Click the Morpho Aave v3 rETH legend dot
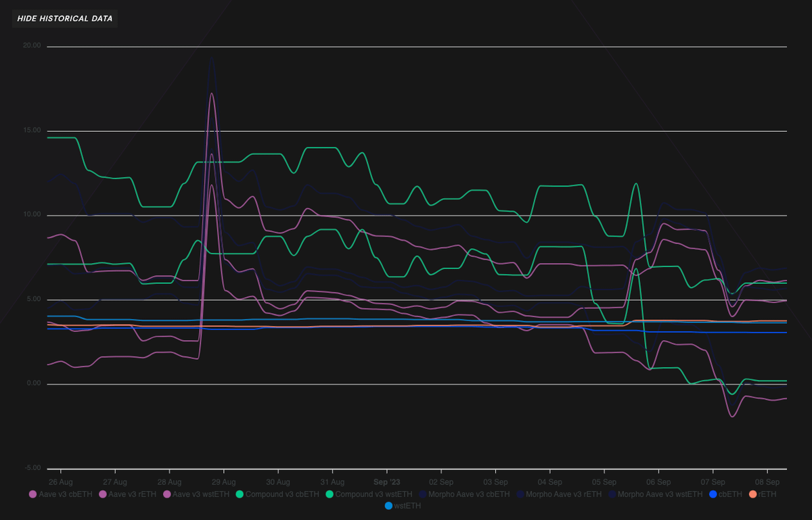The image size is (812, 520). pos(521,494)
